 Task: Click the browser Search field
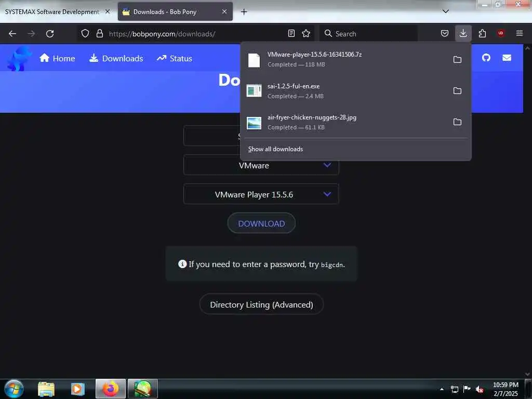coord(368,34)
